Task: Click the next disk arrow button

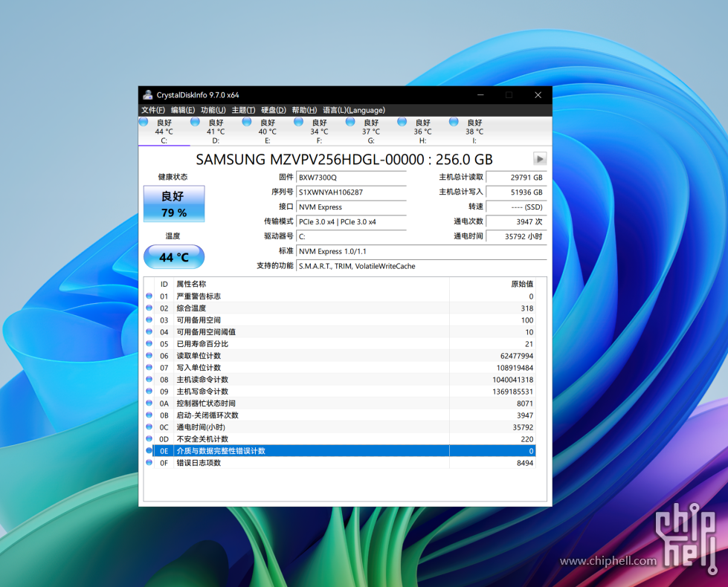Action: pos(540,159)
